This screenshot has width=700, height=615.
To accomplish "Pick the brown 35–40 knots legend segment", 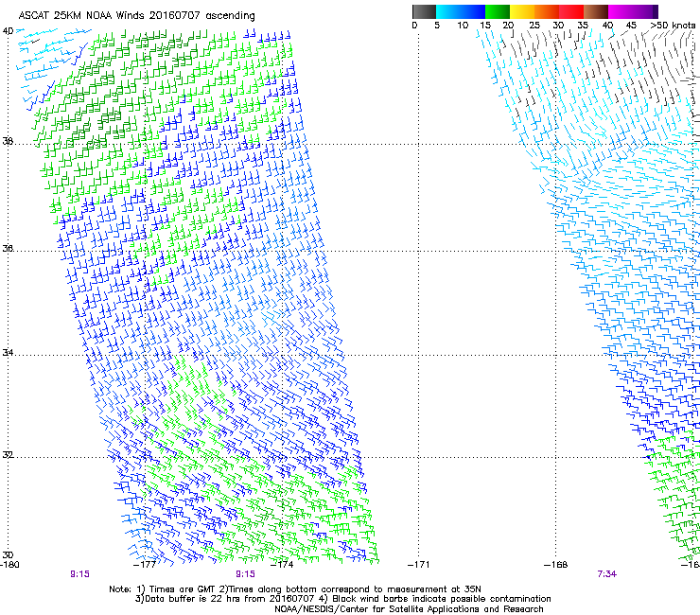I will [596, 11].
